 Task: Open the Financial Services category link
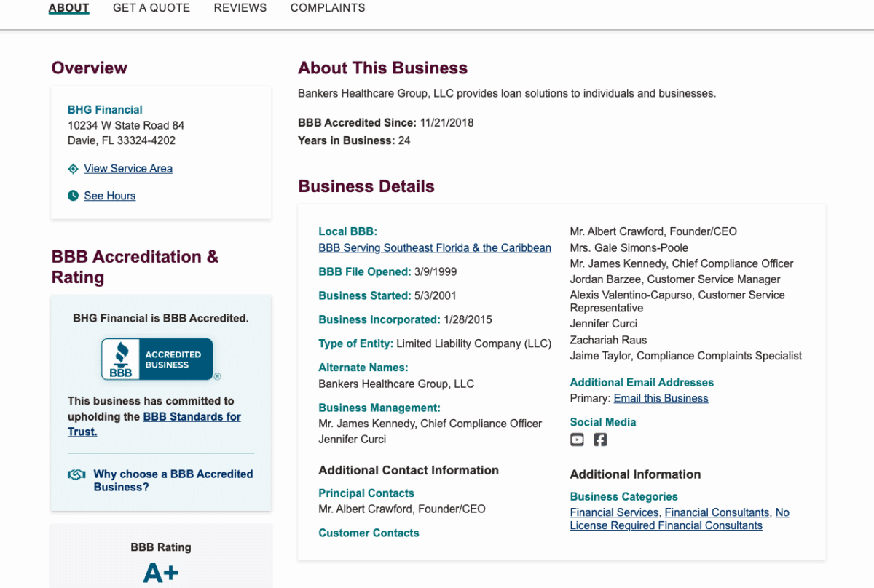(x=614, y=512)
